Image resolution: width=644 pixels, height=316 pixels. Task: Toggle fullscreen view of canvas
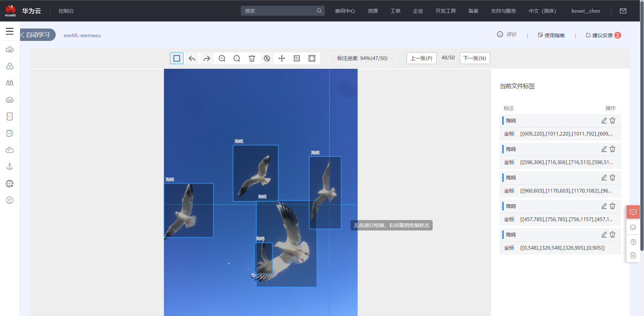click(x=312, y=58)
